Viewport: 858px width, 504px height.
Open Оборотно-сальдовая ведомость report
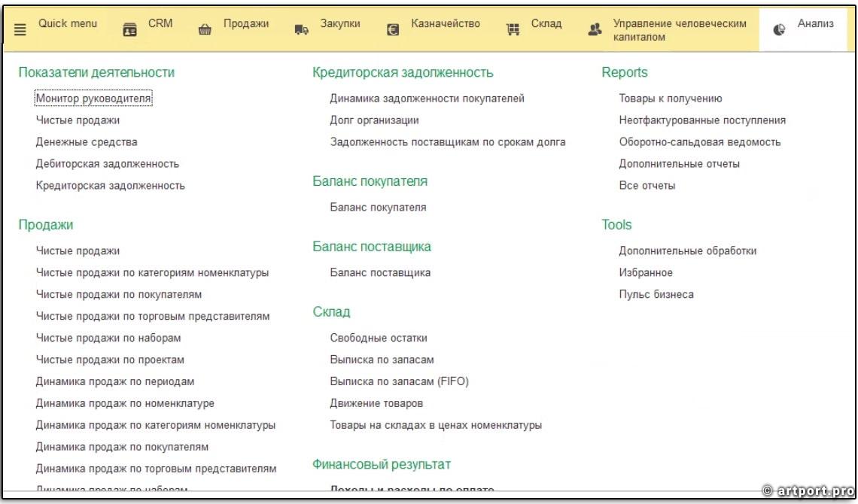[x=699, y=142]
